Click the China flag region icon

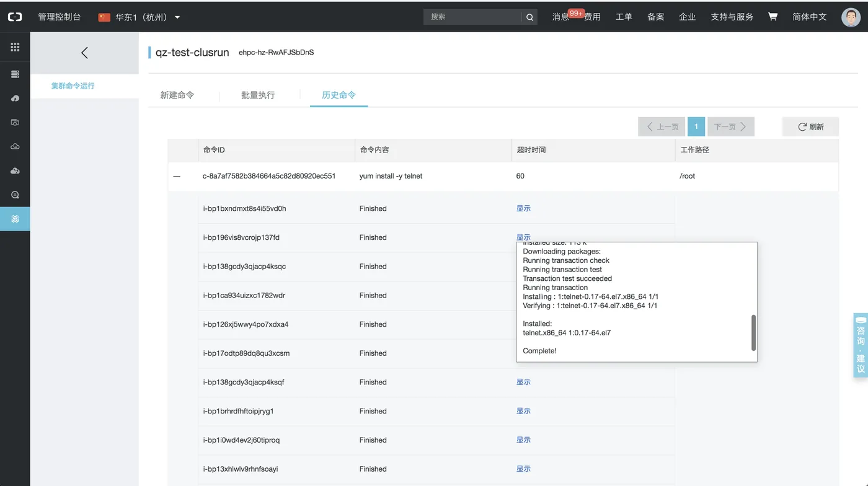click(x=104, y=17)
